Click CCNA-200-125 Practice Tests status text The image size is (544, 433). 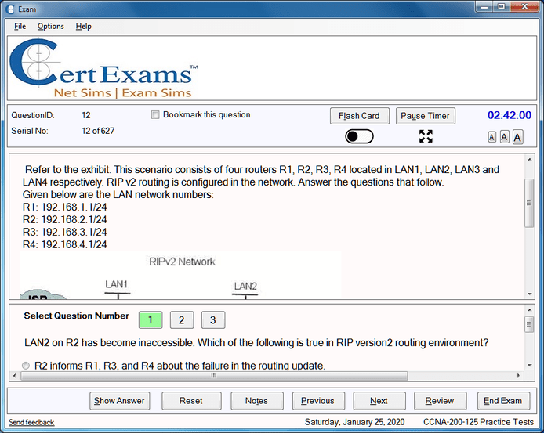[478, 422]
